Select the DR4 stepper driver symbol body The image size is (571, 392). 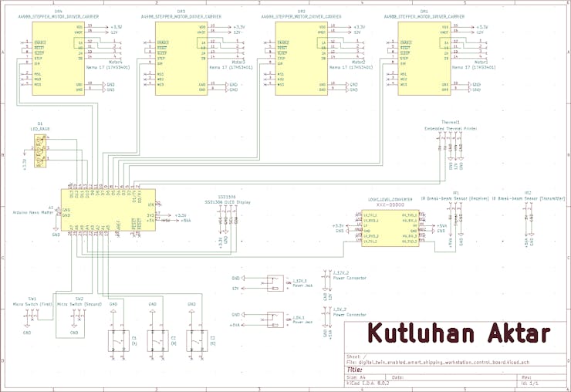[59, 59]
